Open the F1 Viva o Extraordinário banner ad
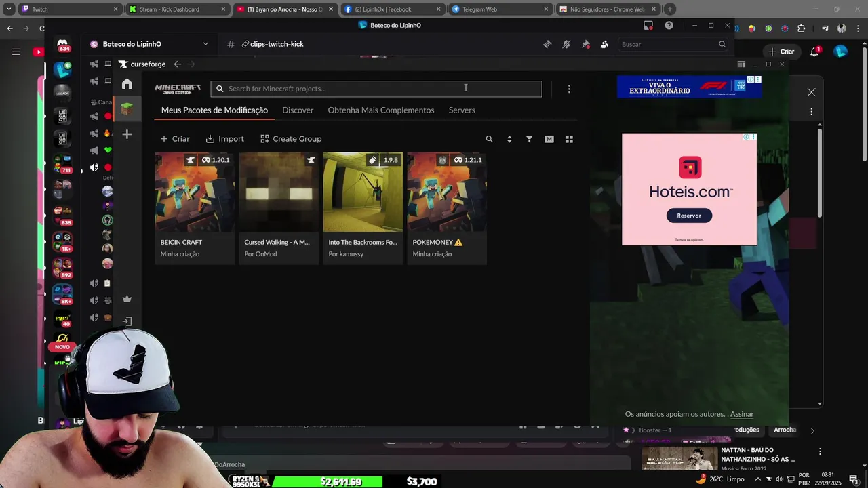Viewport: 868px width, 488px height. click(x=689, y=87)
